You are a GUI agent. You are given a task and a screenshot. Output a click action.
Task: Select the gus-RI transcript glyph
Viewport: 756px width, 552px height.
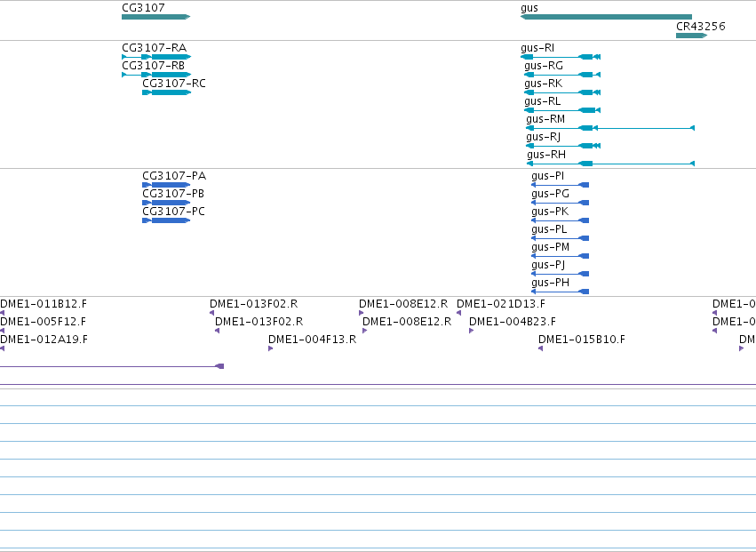561,57
